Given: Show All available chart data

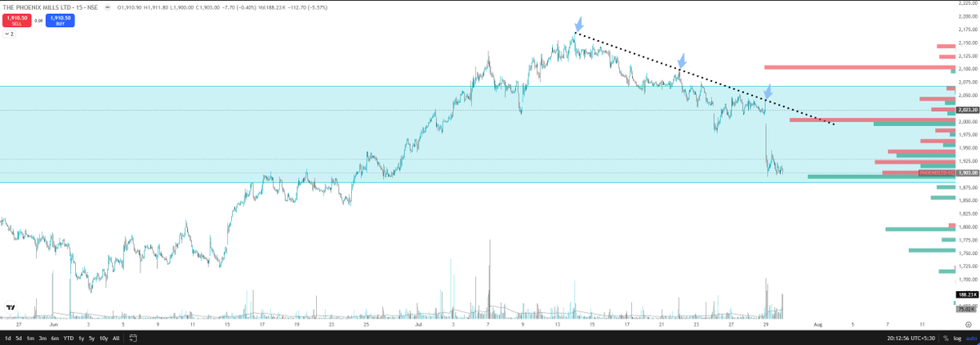Looking at the screenshot, I should pos(115,338).
